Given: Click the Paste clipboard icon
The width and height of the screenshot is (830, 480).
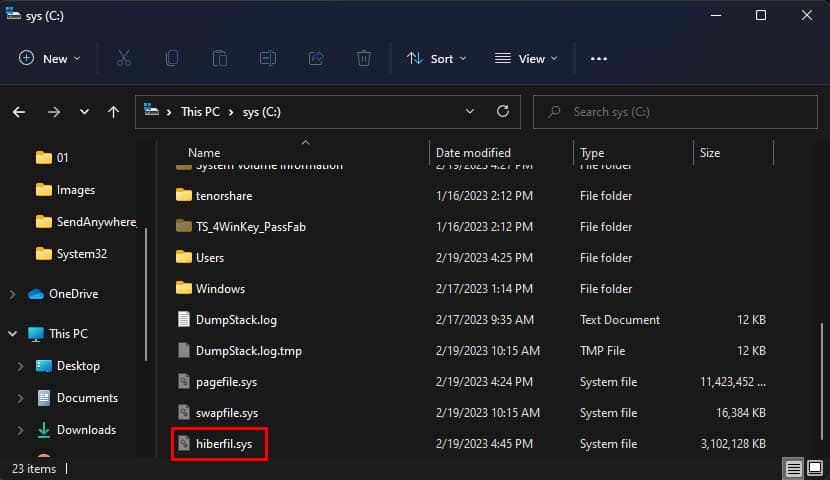Looking at the screenshot, I should click(220, 58).
